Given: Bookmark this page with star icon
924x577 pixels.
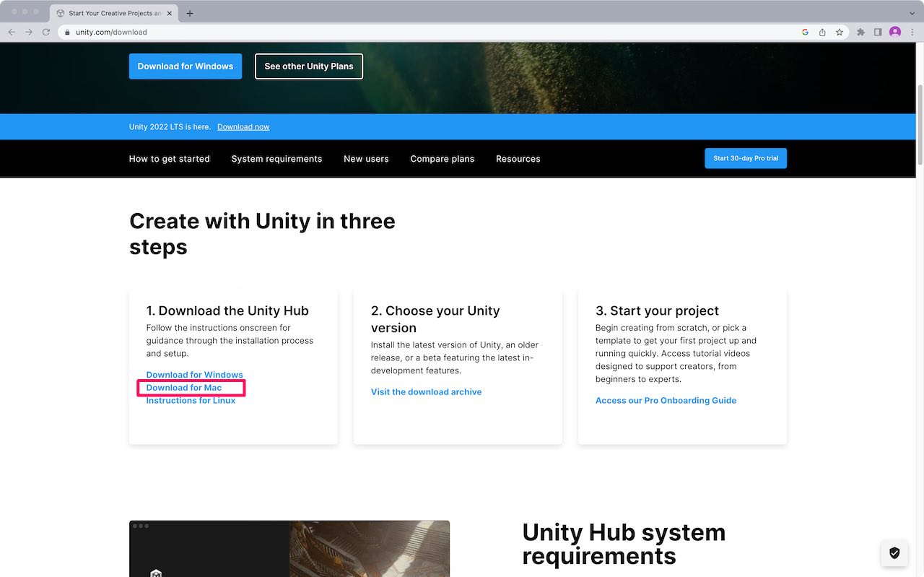Looking at the screenshot, I should click(840, 32).
